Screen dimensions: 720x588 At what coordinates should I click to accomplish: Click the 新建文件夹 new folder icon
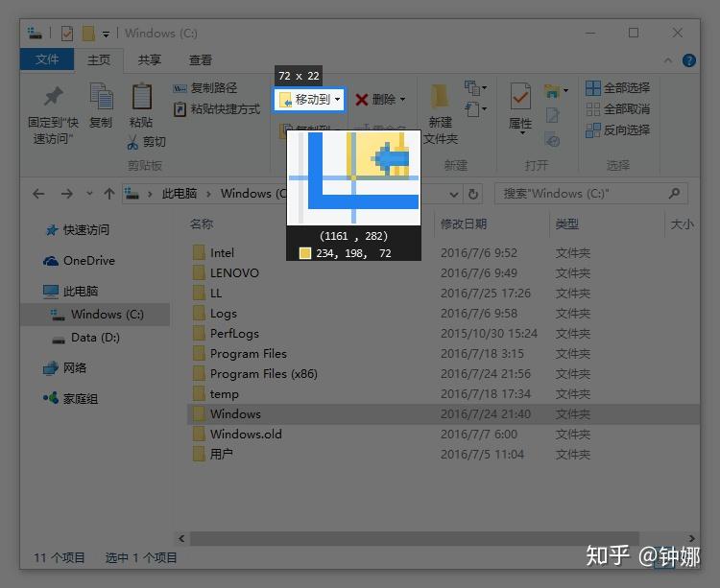(x=440, y=96)
